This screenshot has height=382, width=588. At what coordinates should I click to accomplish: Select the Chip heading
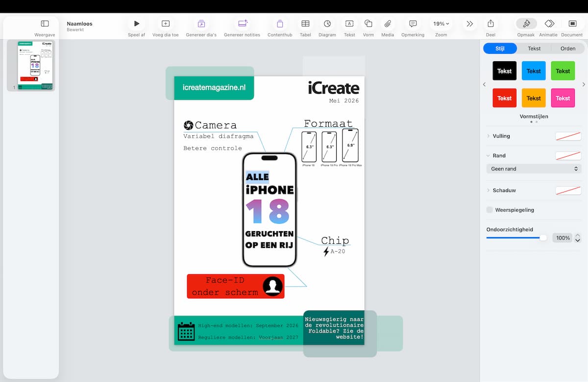click(335, 240)
